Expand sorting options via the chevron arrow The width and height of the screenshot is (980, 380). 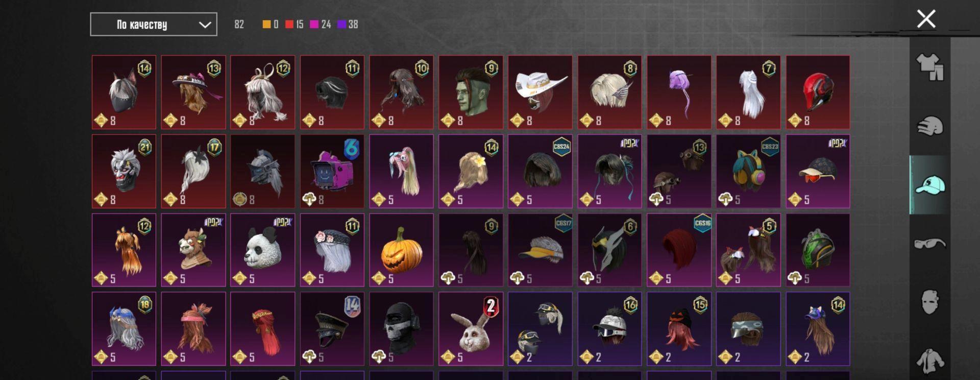point(205,25)
